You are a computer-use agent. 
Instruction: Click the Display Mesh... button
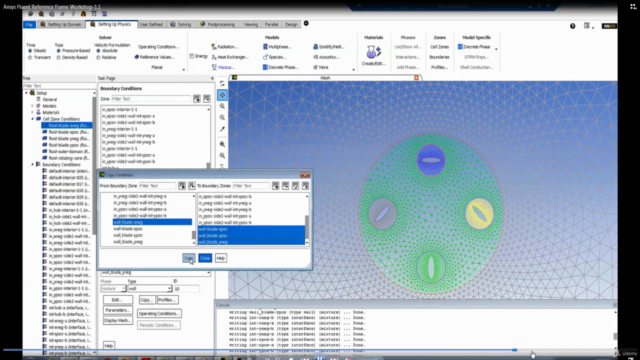point(118,321)
